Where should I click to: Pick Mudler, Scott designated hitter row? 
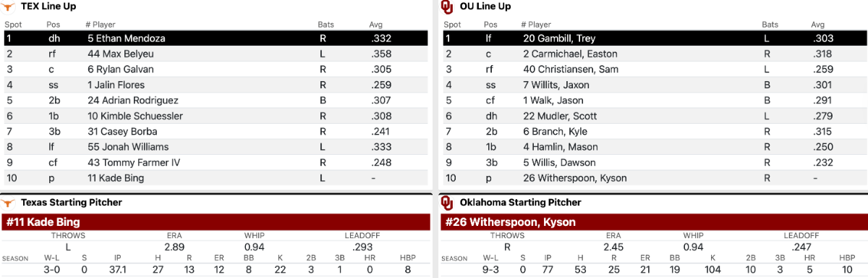coord(655,116)
